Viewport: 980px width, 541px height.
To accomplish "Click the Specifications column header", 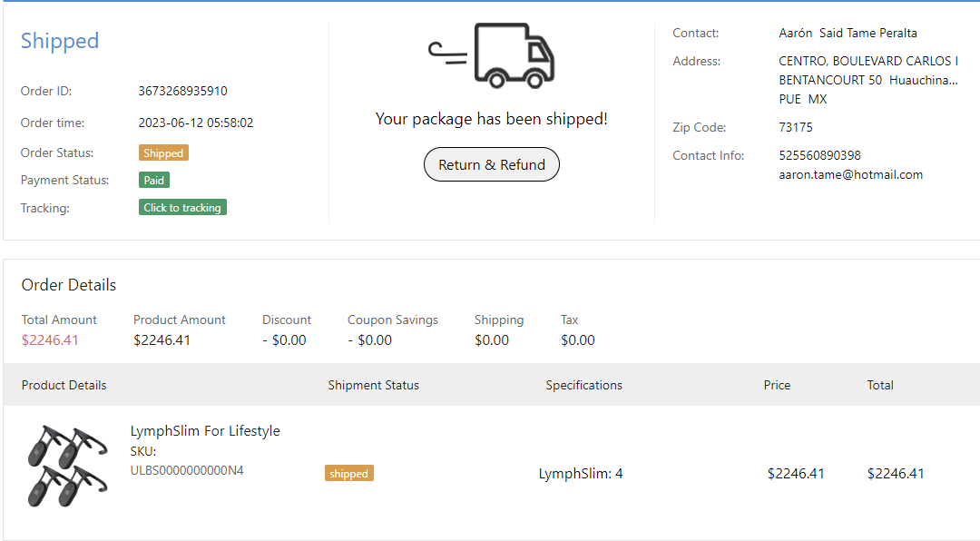I will click(583, 385).
